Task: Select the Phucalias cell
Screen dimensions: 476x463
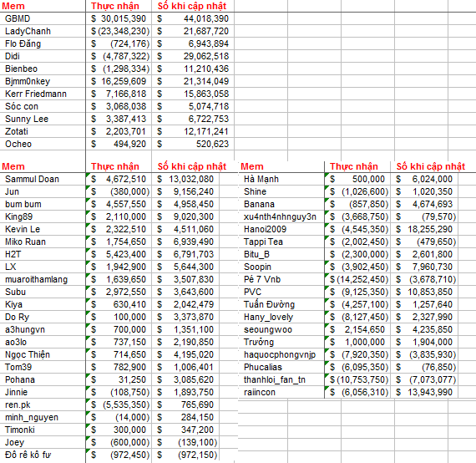Action: (x=281, y=367)
